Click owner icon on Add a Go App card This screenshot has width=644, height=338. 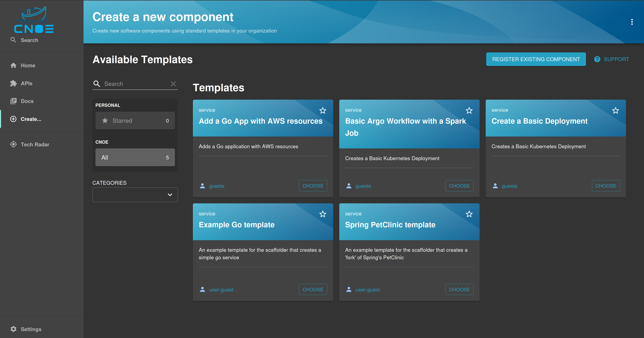point(202,186)
